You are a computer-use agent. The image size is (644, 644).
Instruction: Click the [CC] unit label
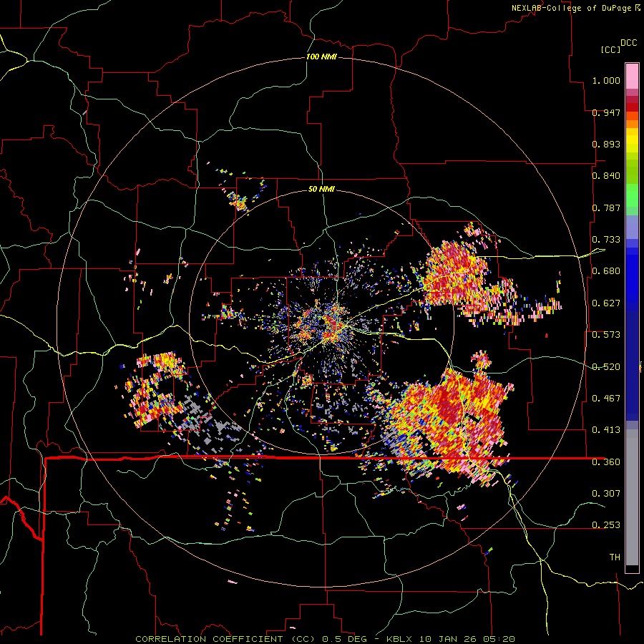(610, 49)
